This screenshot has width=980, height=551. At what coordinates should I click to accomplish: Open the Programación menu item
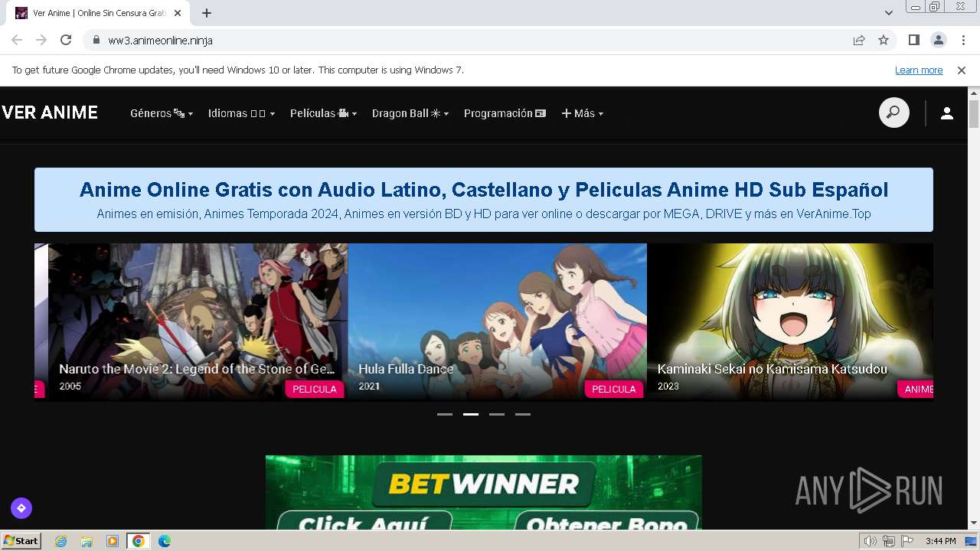505,113
